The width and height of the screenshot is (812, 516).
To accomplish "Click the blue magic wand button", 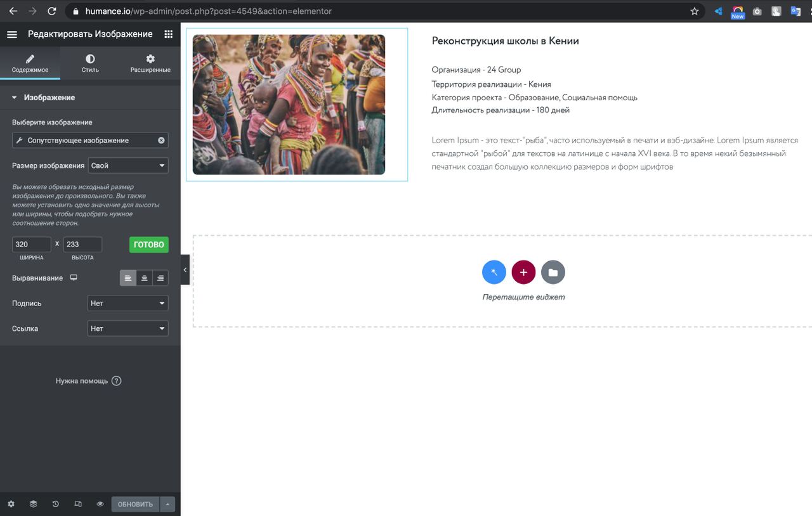I will coord(494,272).
